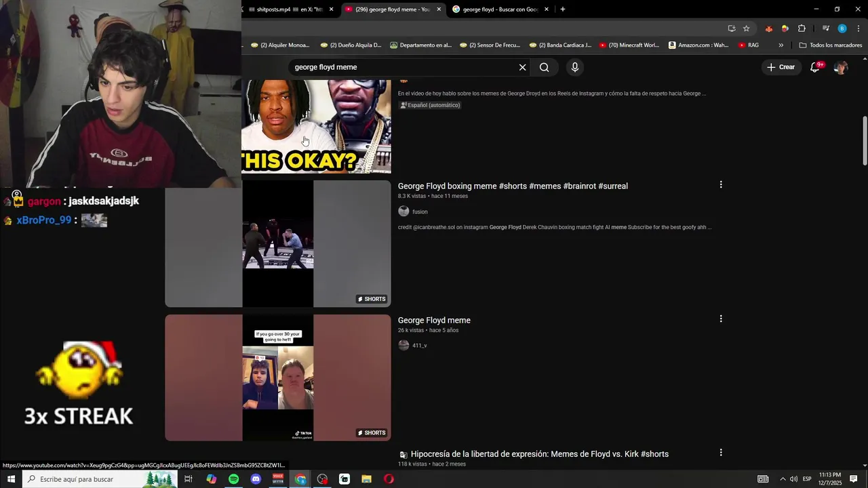Viewport: 868px width, 488px height.
Task: Click the YouTube page scrollbar thumb
Action: coord(865,140)
